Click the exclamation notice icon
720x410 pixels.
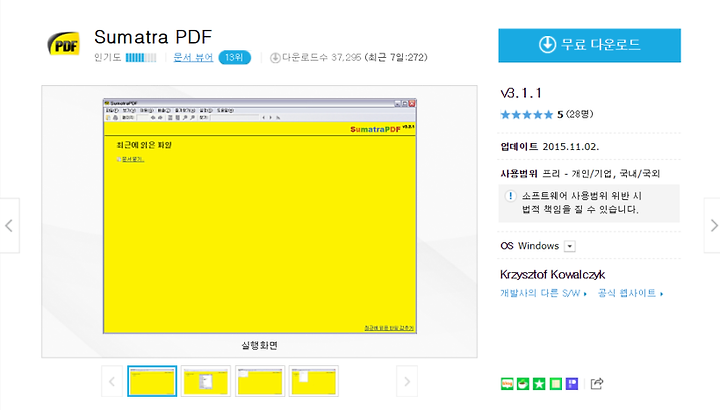coord(510,196)
